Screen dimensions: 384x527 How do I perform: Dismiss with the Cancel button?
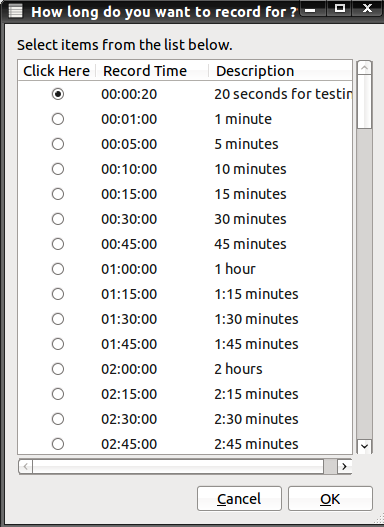pos(239,499)
